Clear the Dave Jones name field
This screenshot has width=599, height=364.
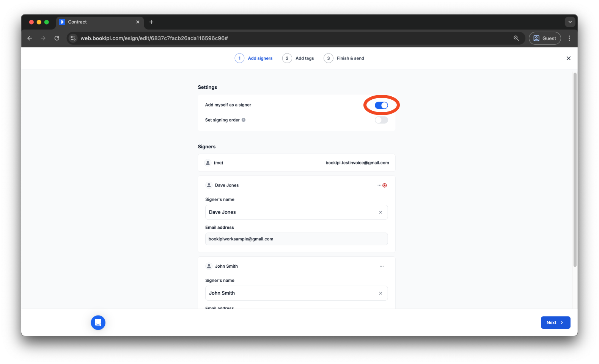[380, 212]
